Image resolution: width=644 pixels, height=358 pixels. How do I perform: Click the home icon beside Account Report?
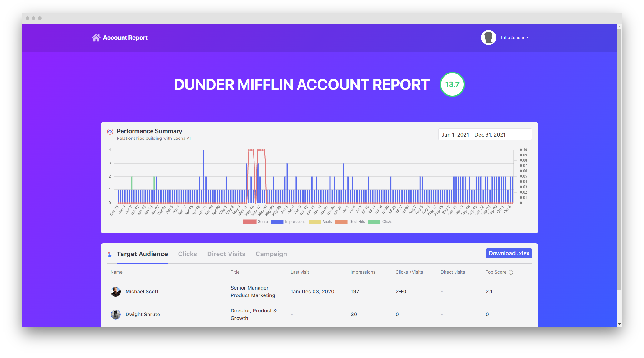[x=96, y=38]
